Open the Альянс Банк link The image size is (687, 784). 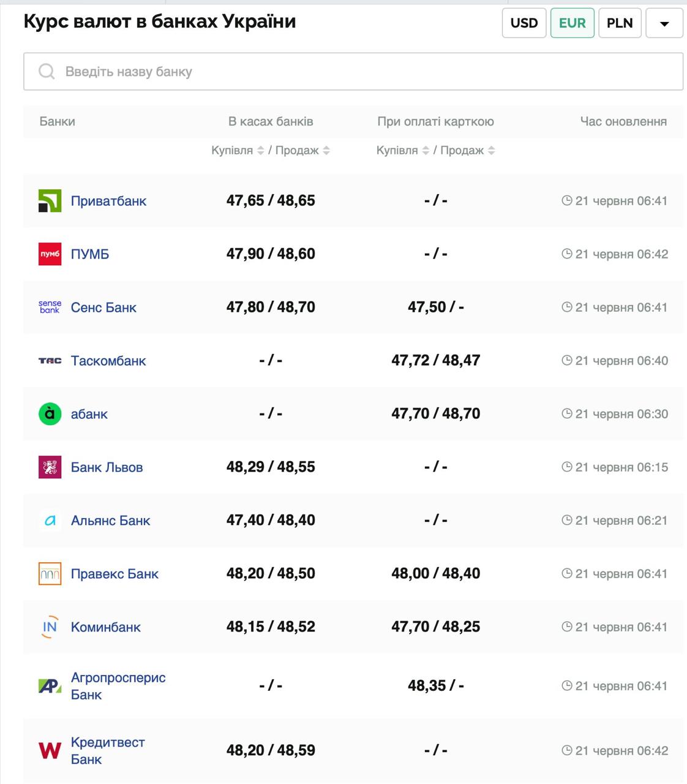[110, 521]
